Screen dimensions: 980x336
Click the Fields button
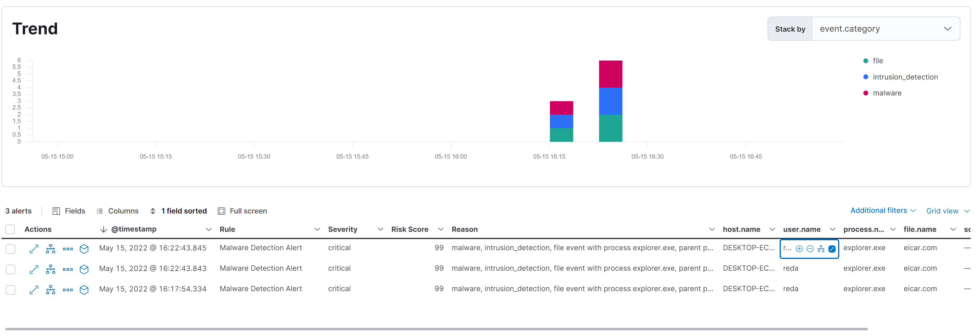tap(69, 211)
